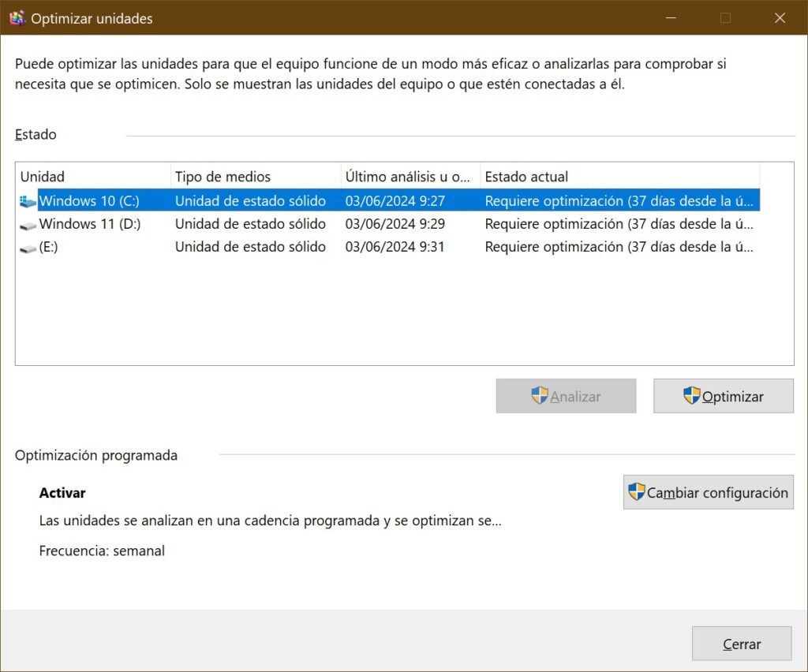Click the Windows 11 (D:) drive icon
Image resolution: width=808 pixels, height=672 pixels.
(26, 224)
